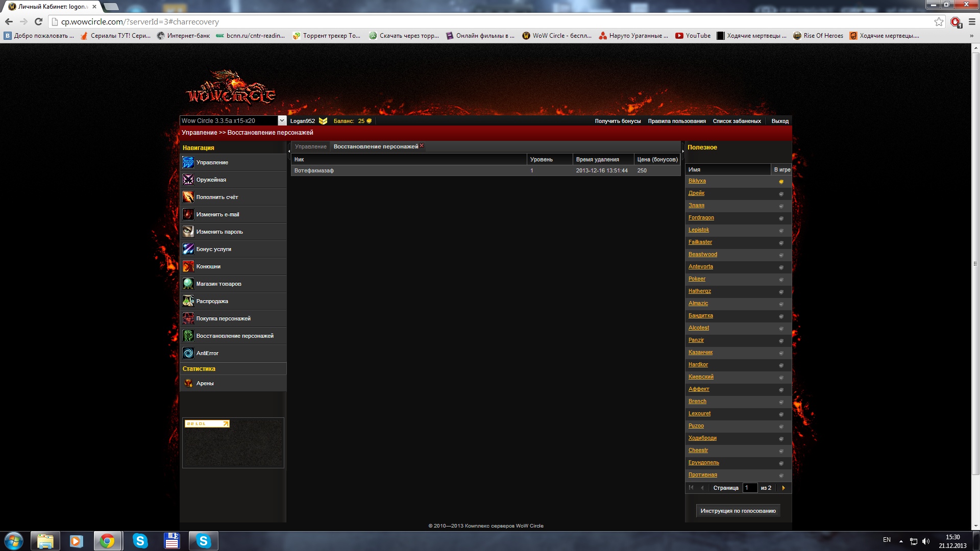Open Арены under Статистика
This screenshot has height=551, width=980.
[205, 383]
